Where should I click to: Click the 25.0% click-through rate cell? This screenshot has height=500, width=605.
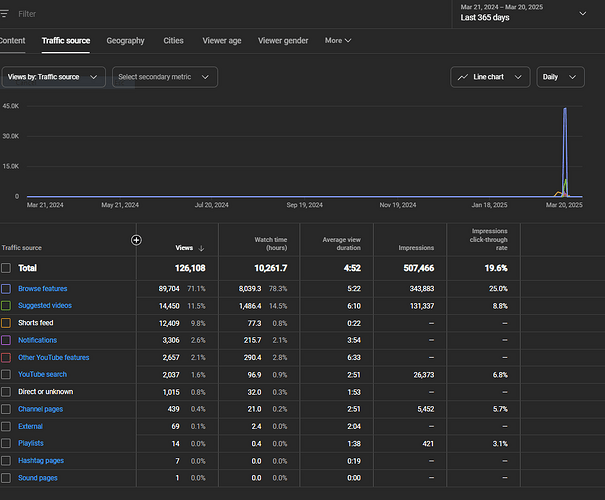click(498, 289)
